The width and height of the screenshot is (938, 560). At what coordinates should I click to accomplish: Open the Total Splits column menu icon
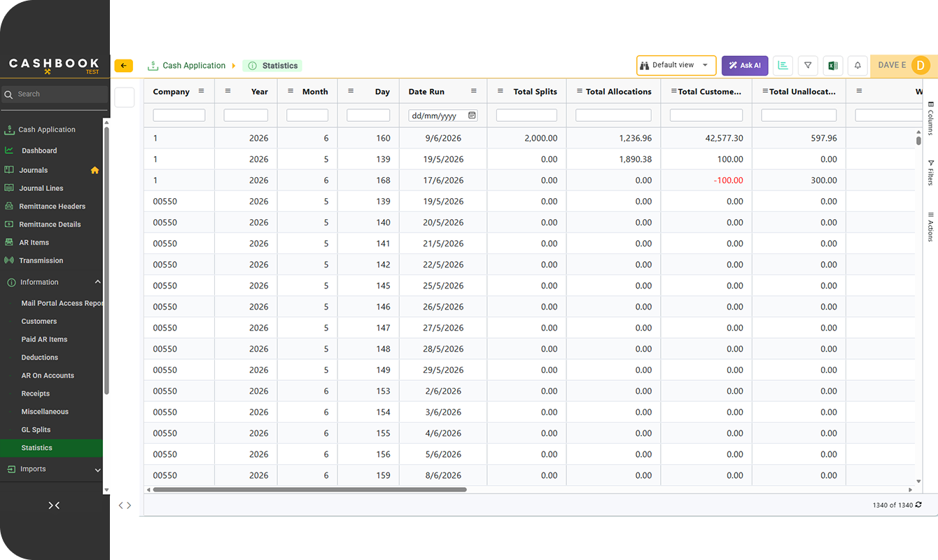coord(500,91)
